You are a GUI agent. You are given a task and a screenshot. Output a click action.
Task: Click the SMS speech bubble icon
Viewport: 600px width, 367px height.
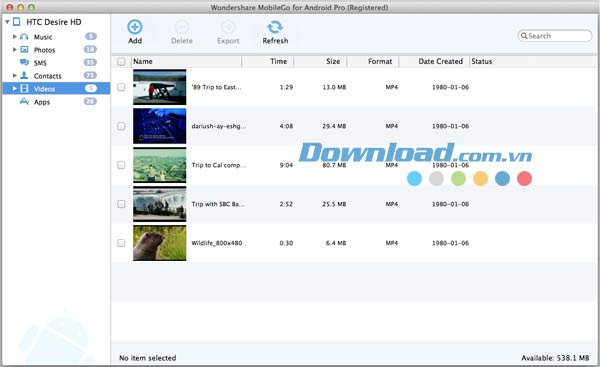24,62
